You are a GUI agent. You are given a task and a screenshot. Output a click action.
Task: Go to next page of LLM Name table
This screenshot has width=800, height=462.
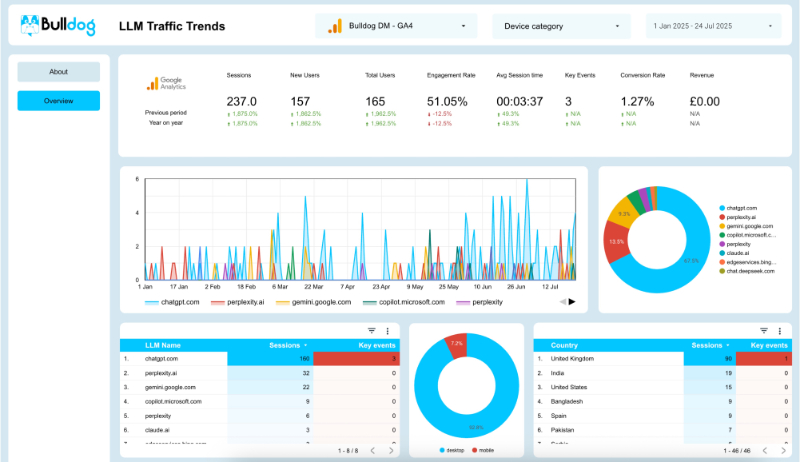coord(391,451)
